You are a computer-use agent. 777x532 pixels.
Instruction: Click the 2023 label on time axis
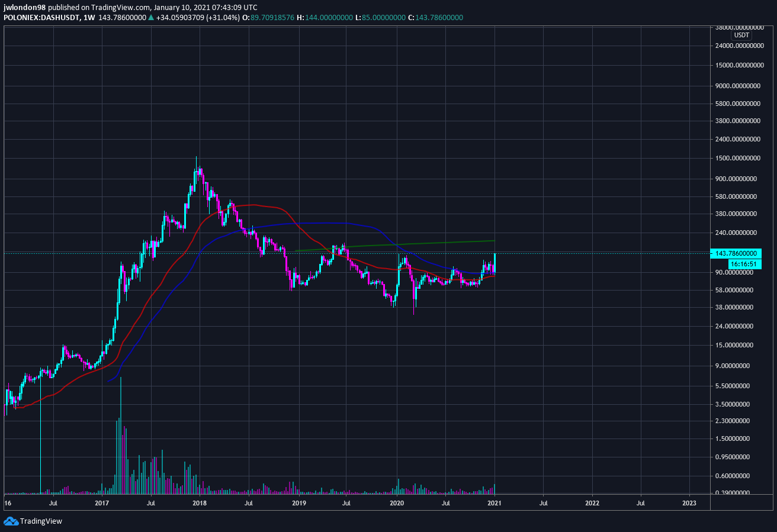click(689, 503)
